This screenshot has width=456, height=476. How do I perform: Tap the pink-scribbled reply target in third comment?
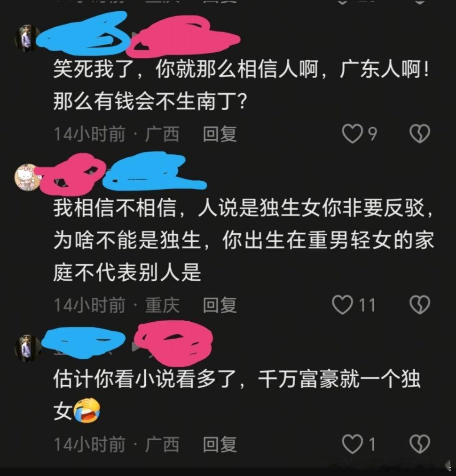(x=173, y=343)
